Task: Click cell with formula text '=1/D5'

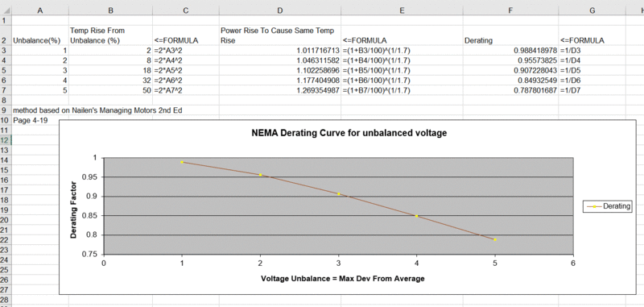Action: point(592,70)
